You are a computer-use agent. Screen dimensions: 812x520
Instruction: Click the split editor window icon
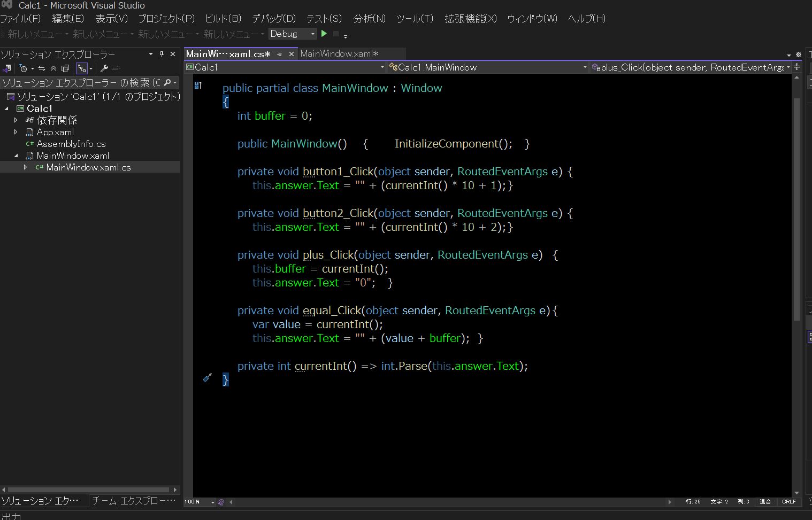click(x=797, y=67)
